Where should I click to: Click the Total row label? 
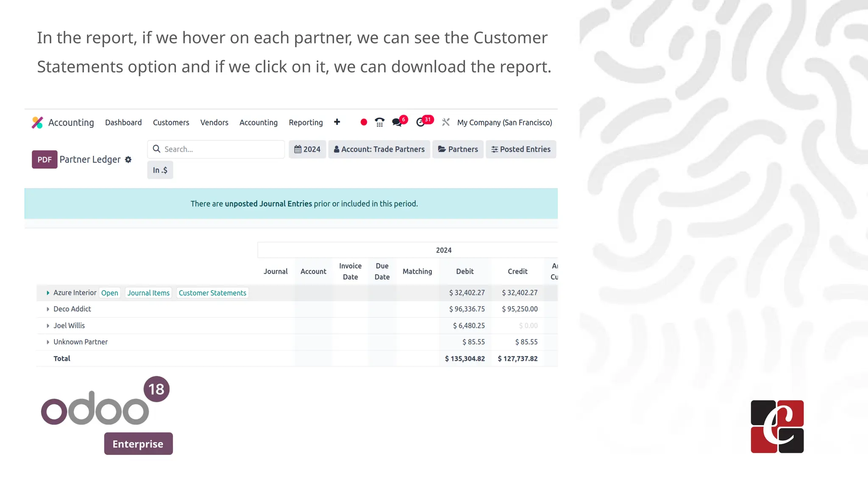point(62,359)
